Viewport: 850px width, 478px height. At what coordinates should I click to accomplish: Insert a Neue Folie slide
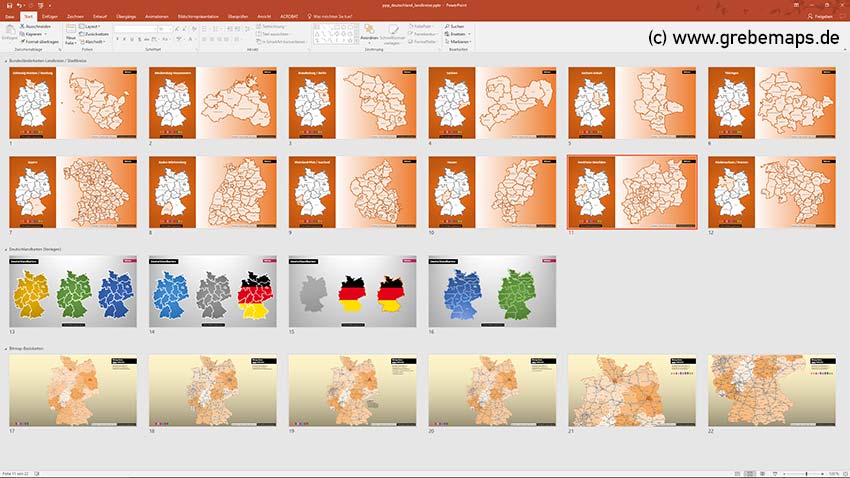pos(71,35)
